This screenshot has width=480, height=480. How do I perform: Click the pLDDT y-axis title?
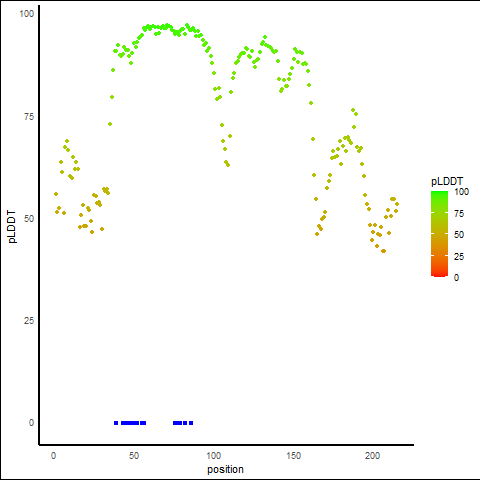click(x=12, y=226)
